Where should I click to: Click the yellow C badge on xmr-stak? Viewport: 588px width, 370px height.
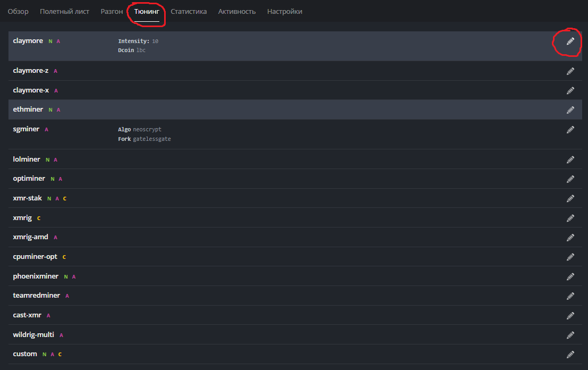tap(64, 198)
